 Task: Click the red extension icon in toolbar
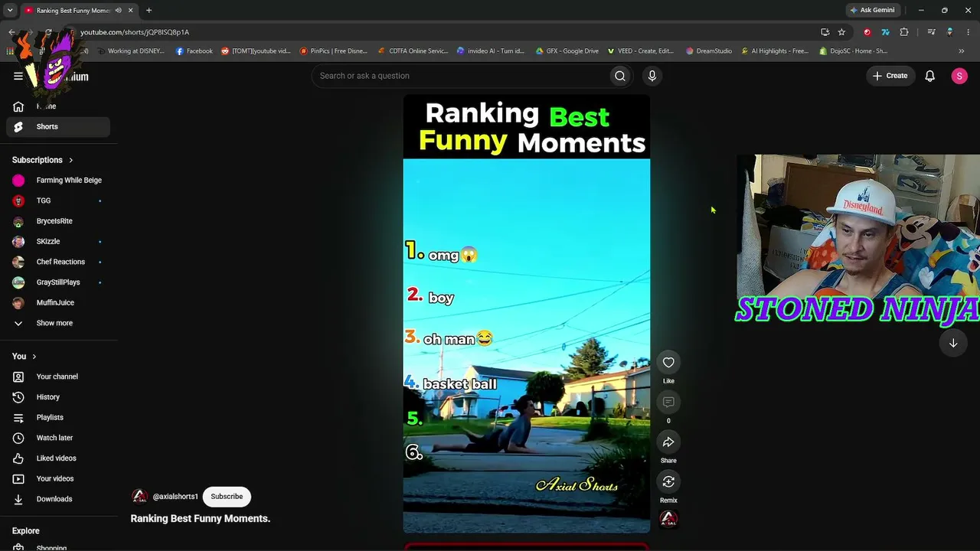867,32
